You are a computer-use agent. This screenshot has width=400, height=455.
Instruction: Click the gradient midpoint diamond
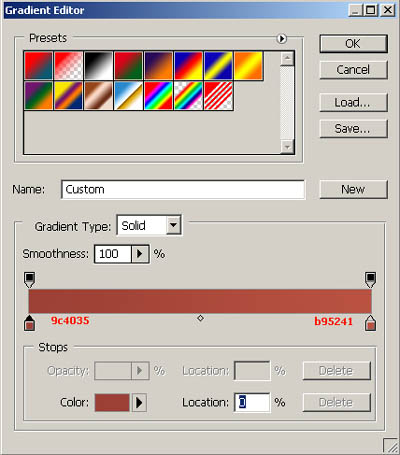(200, 318)
